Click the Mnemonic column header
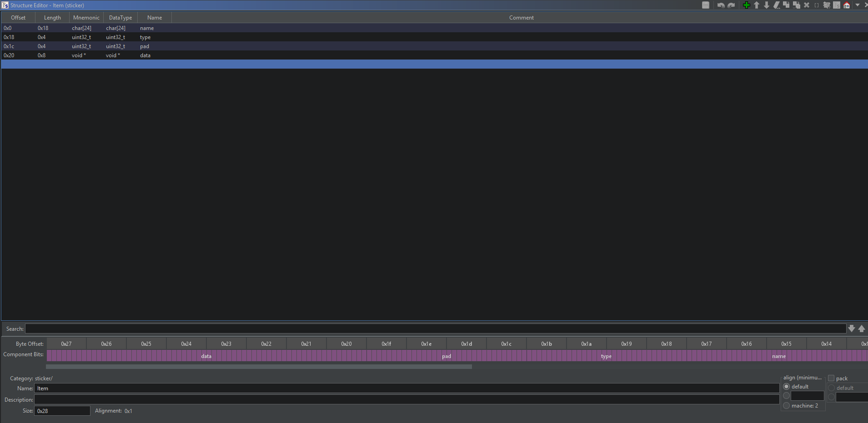 (86, 18)
